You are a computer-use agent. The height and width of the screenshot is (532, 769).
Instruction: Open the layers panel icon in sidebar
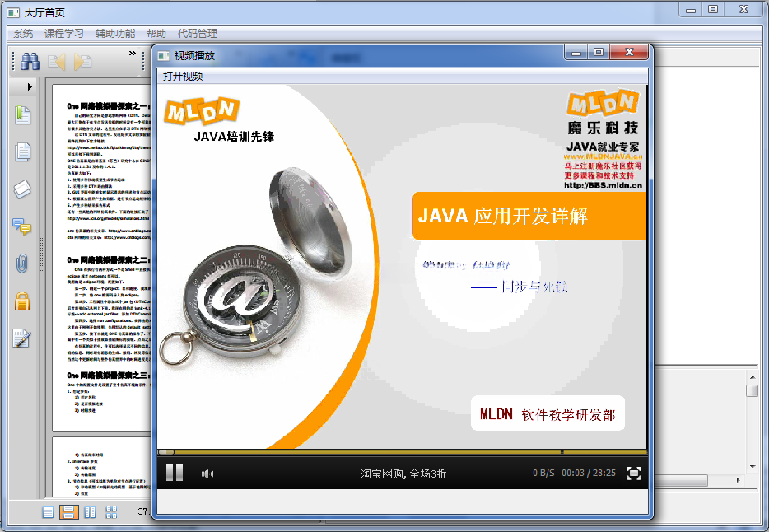pyautogui.click(x=22, y=189)
